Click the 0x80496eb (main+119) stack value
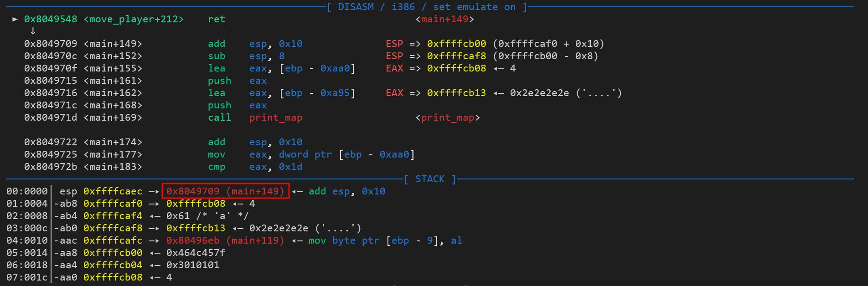868x286 pixels. click(x=225, y=240)
